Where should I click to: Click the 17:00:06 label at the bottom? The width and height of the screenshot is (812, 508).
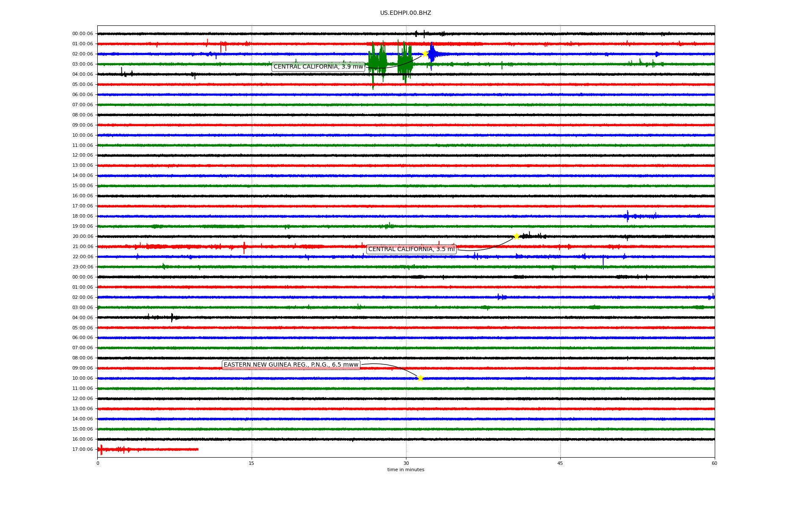click(x=82, y=450)
